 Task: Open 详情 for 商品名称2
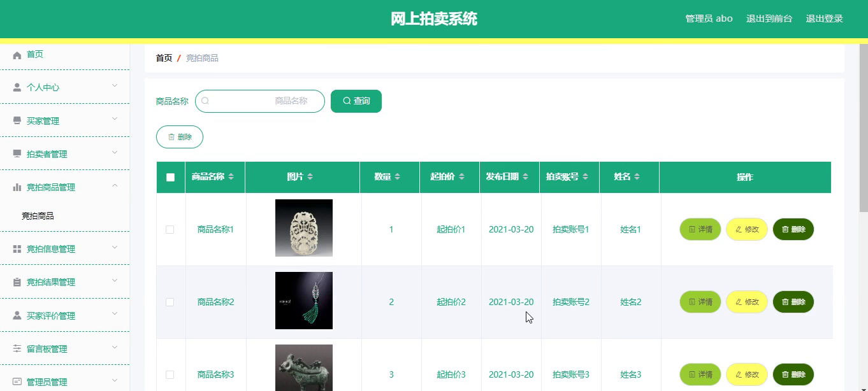click(x=700, y=302)
